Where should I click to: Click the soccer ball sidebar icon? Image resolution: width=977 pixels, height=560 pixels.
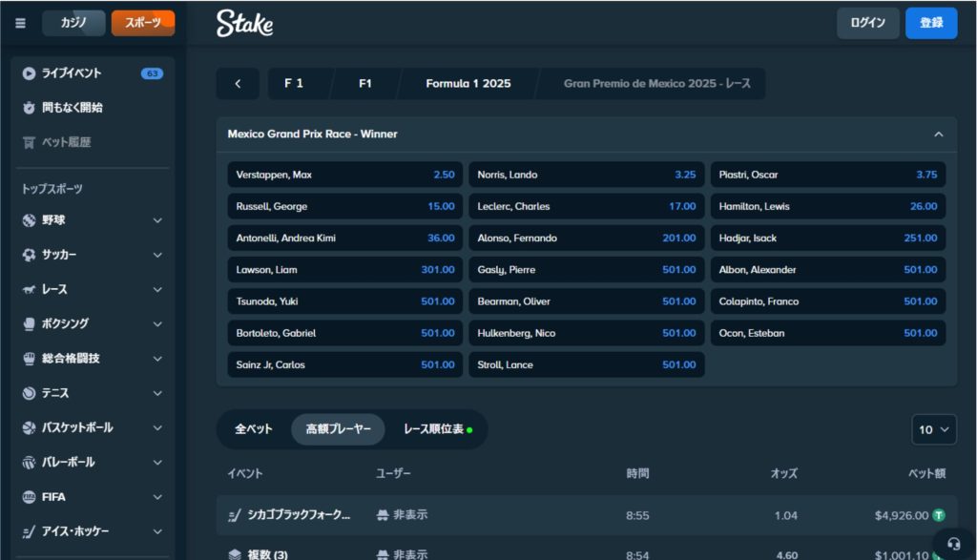coord(29,255)
